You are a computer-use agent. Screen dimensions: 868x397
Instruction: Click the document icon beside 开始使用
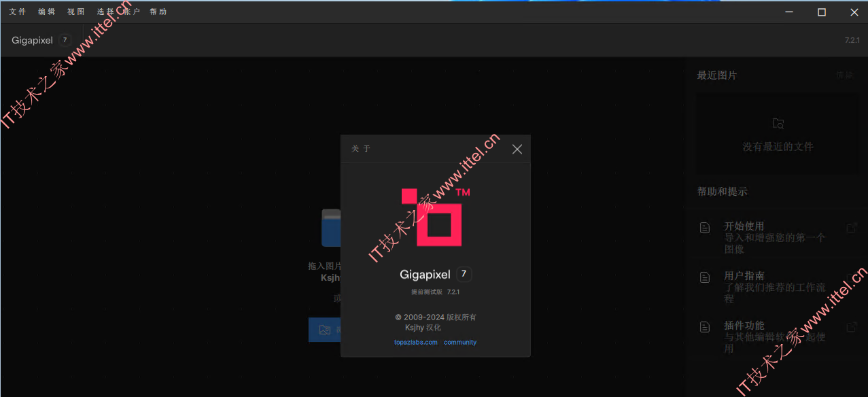coord(706,228)
